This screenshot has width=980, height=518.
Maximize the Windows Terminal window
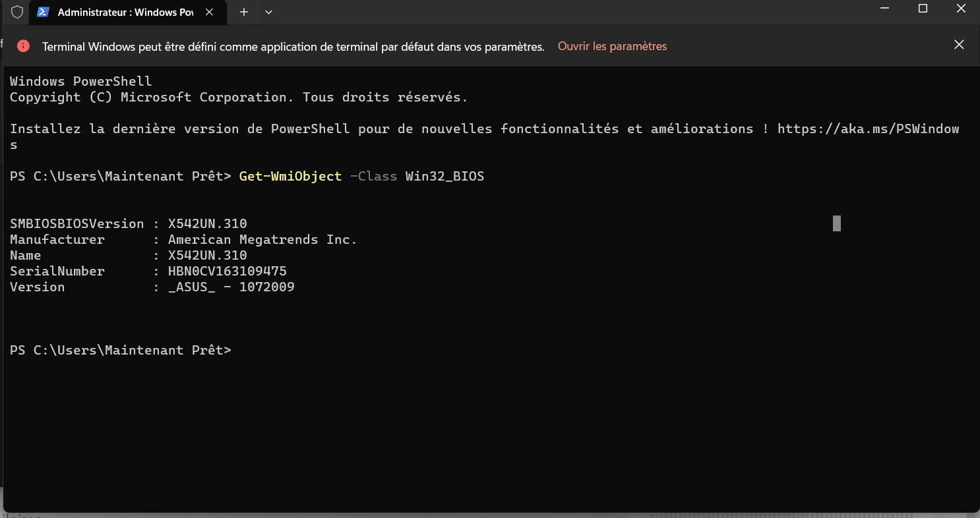(x=923, y=9)
